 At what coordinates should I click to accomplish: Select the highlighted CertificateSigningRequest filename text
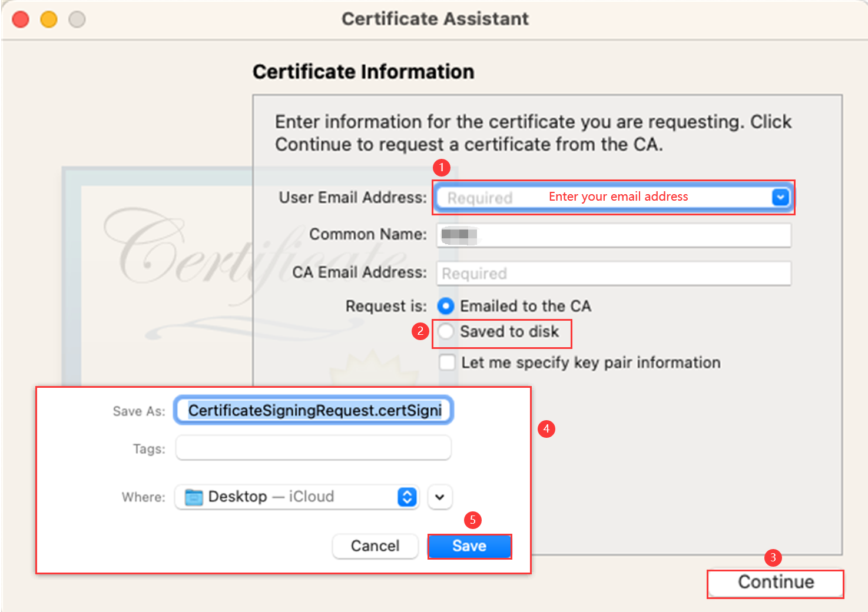pos(313,410)
